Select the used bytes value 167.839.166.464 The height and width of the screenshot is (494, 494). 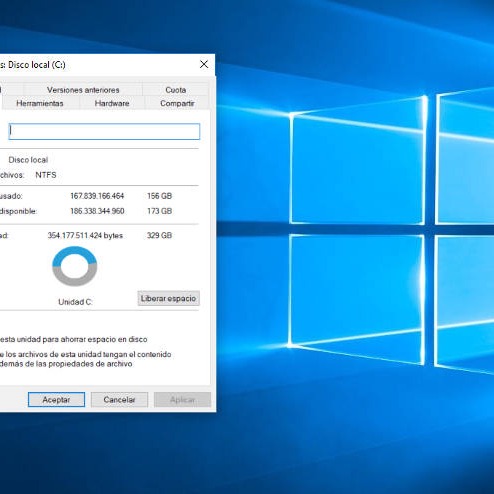pos(97,196)
